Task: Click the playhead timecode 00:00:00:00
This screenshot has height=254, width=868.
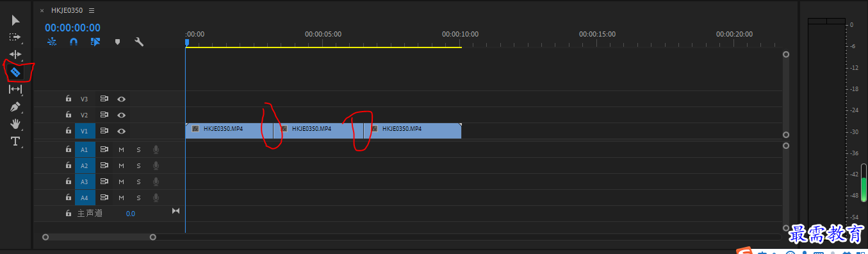Action: click(72, 28)
